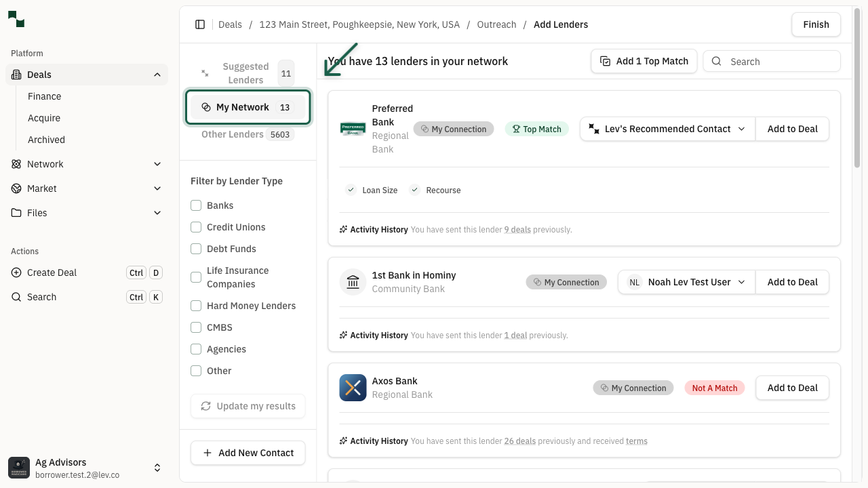This screenshot has height=488, width=868.
Task: Click the Create Deal plus icon
Action: coord(16,272)
